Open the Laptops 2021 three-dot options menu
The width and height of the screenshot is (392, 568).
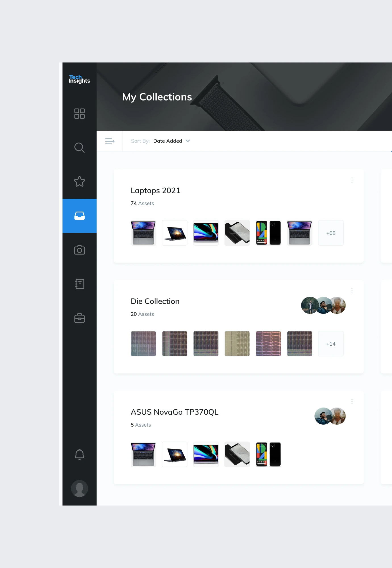tap(352, 180)
